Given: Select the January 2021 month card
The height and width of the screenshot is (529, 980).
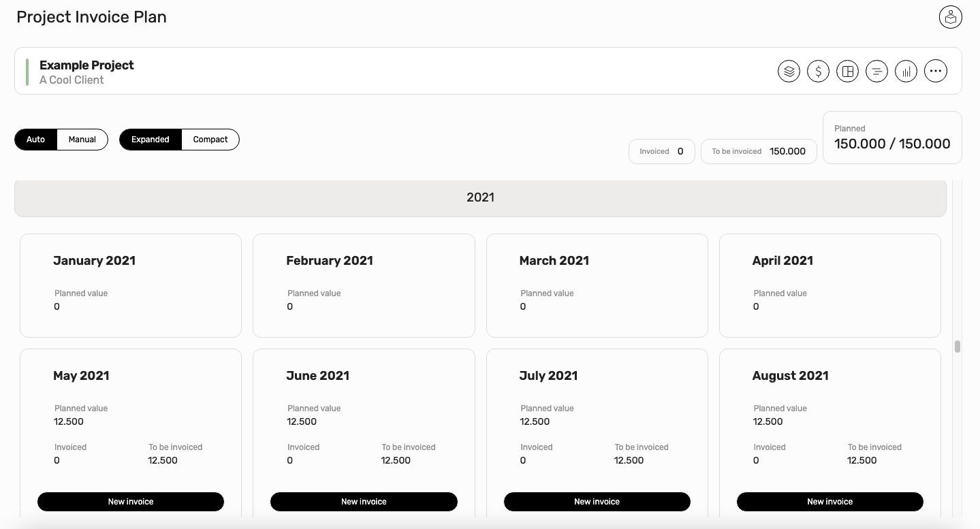Looking at the screenshot, I should 131,285.
